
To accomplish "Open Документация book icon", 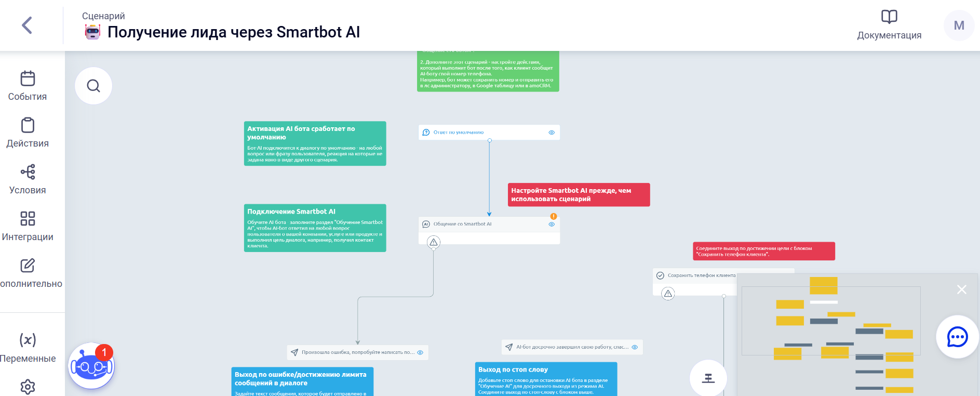I will (889, 17).
